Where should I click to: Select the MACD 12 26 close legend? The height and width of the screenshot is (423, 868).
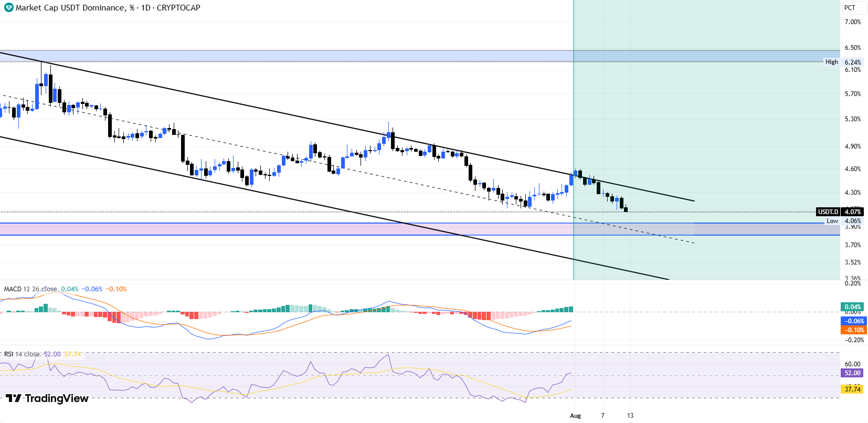tap(30, 289)
